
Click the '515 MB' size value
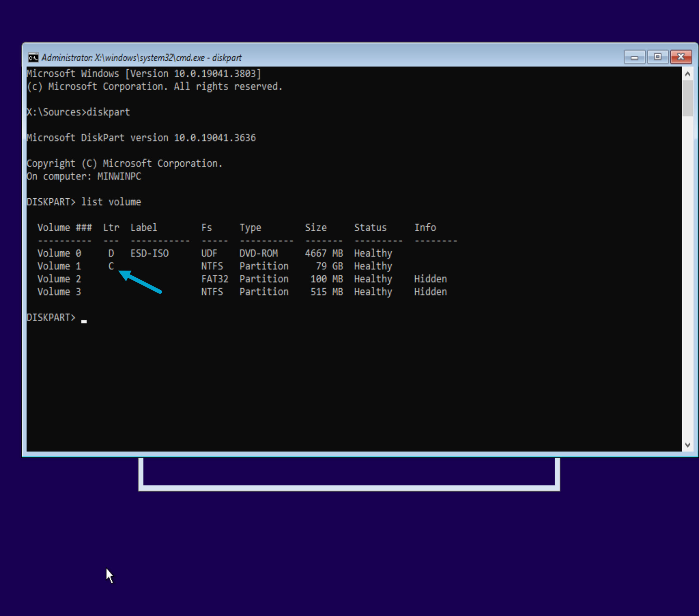coord(327,292)
